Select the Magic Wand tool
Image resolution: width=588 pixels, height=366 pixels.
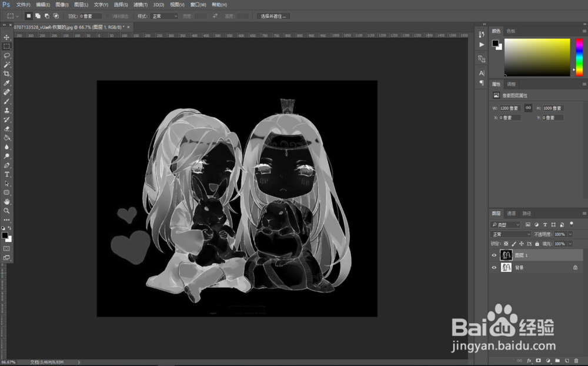pos(6,65)
